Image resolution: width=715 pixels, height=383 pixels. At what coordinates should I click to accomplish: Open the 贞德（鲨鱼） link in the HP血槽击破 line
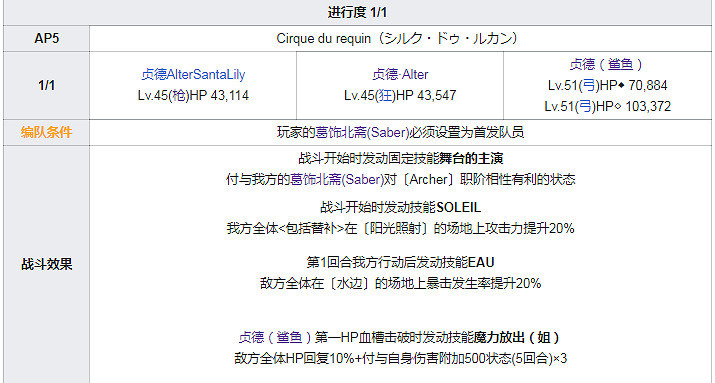[x=275, y=337]
